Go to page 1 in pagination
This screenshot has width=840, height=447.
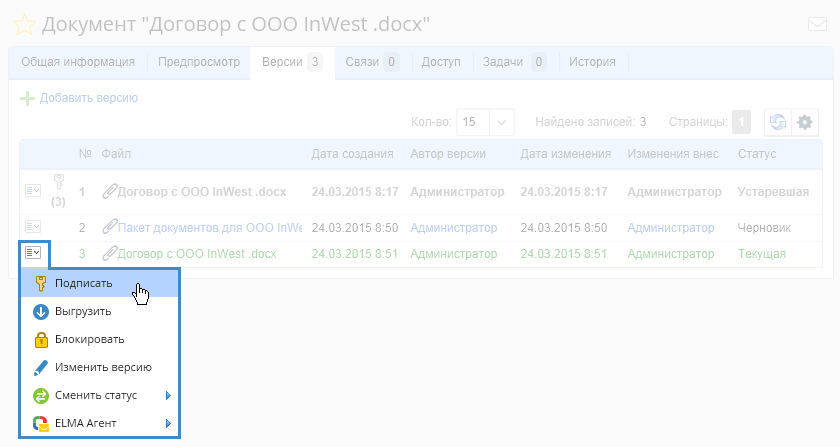[741, 122]
